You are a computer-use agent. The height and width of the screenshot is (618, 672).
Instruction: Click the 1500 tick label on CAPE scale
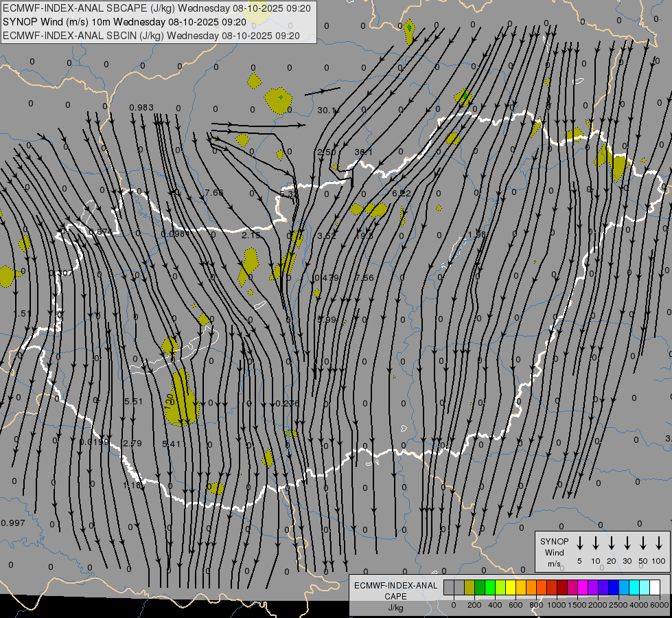tap(577, 605)
